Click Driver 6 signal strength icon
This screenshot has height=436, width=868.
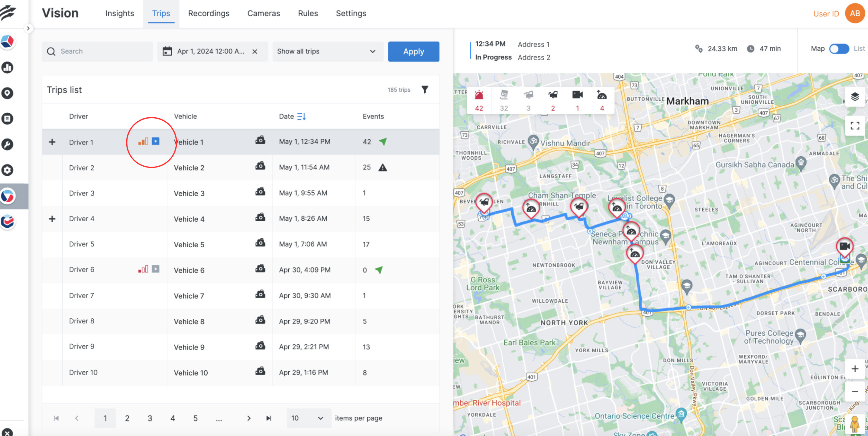pos(143,269)
